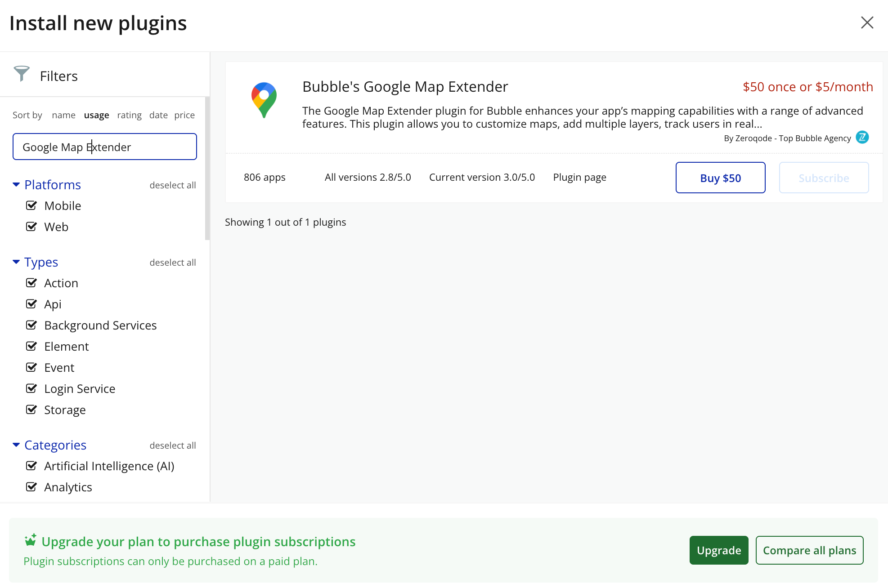Close the Install new plugins dialog
The height and width of the screenshot is (588, 888).
(x=867, y=22)
